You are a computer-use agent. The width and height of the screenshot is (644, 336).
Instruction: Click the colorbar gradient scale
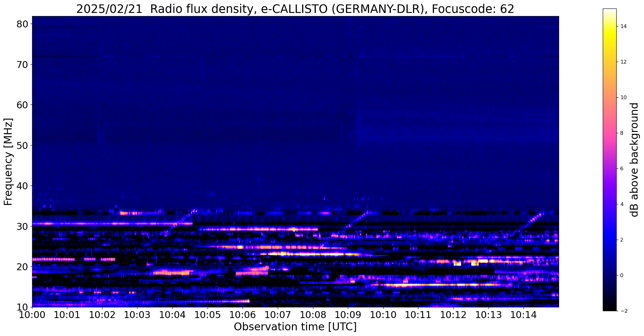[x=609, y=160]
